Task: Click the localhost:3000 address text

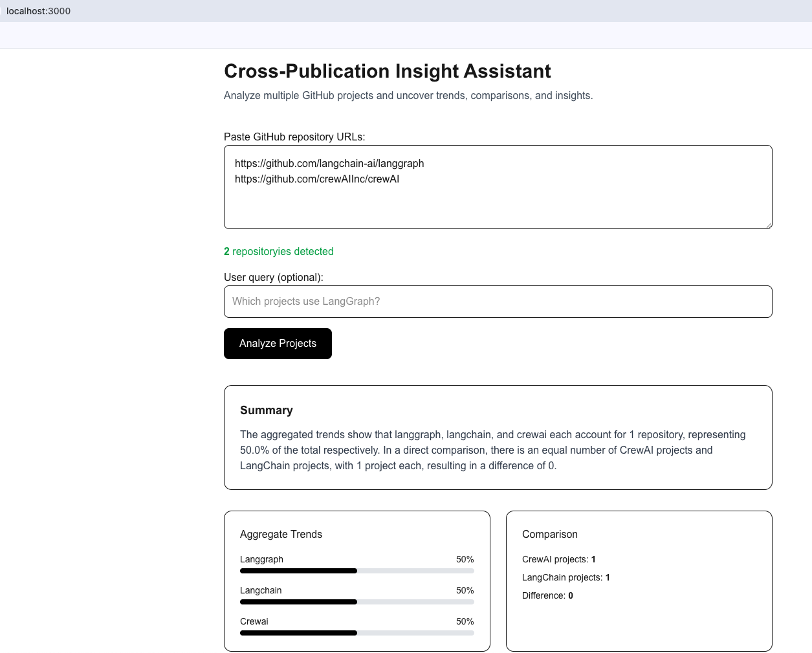Action: coord(39,11)
